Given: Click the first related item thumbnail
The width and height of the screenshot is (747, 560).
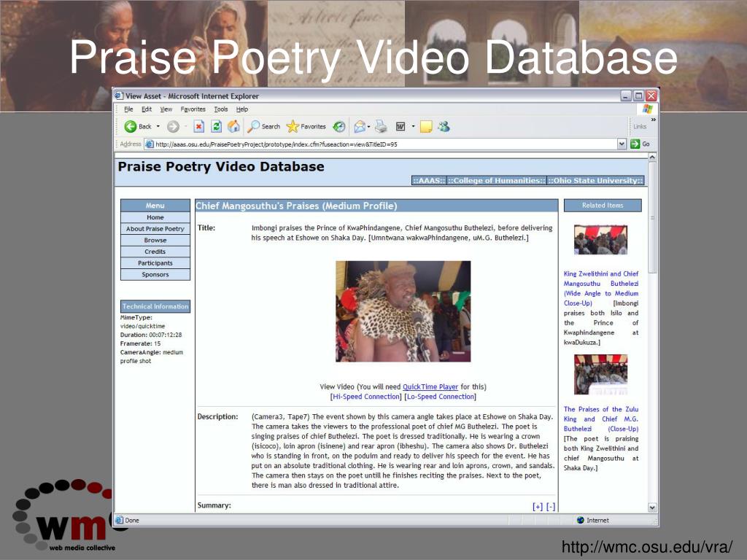Looking at the screenshot, I should pos(601,240).
